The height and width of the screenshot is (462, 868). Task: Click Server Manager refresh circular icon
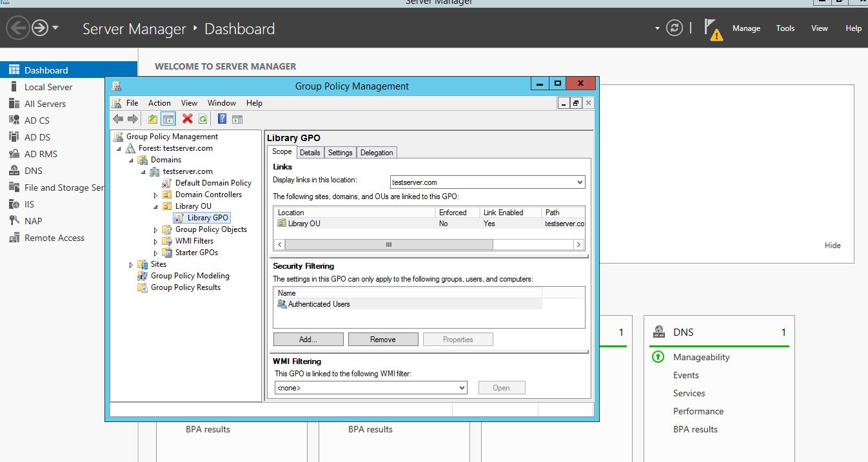[675, 28]
